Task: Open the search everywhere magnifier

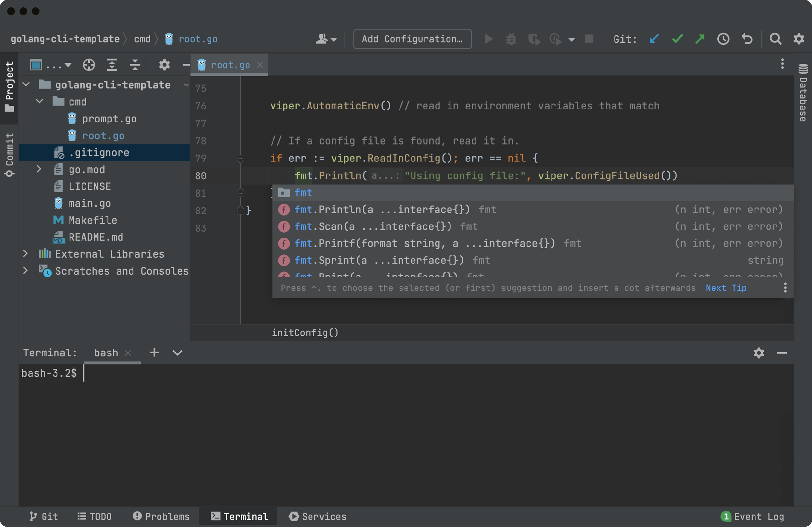Action: 775,39
